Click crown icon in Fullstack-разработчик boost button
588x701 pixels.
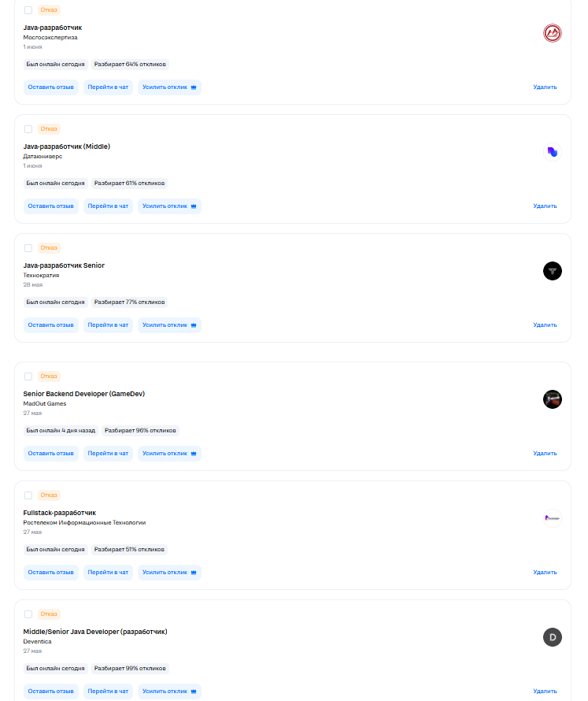pos(194,573)
